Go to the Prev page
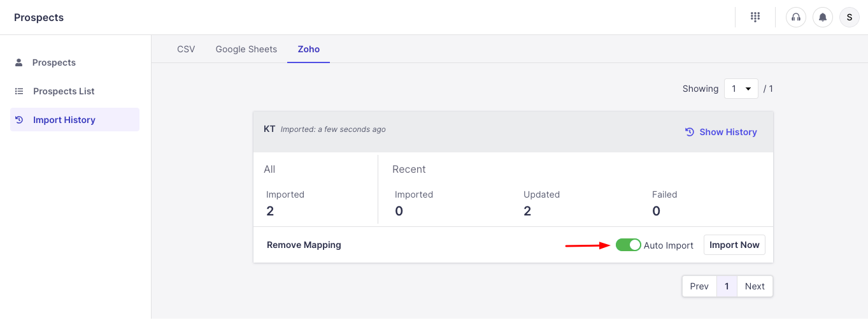 (x=699, y=286)
